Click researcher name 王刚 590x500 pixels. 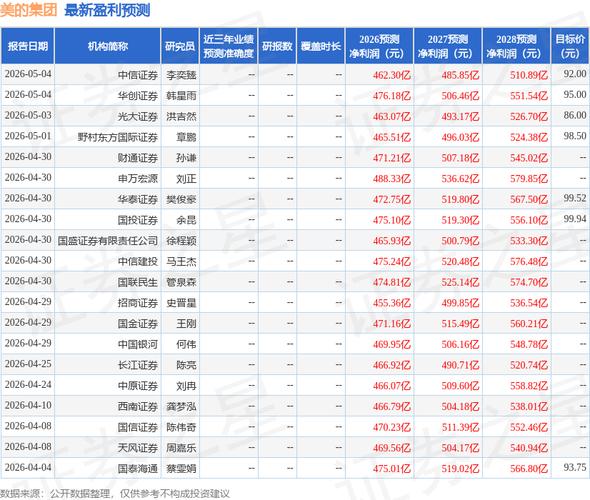click(x=186, y=324)
